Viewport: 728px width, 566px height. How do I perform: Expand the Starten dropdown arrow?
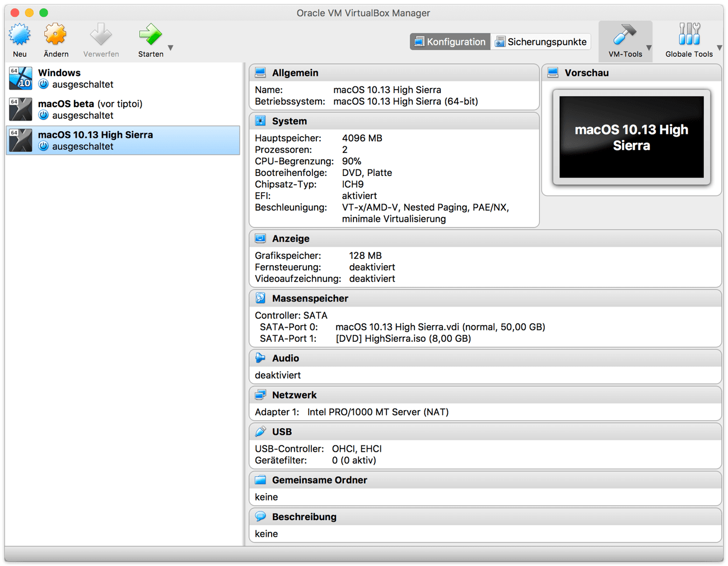pos(171,48)
